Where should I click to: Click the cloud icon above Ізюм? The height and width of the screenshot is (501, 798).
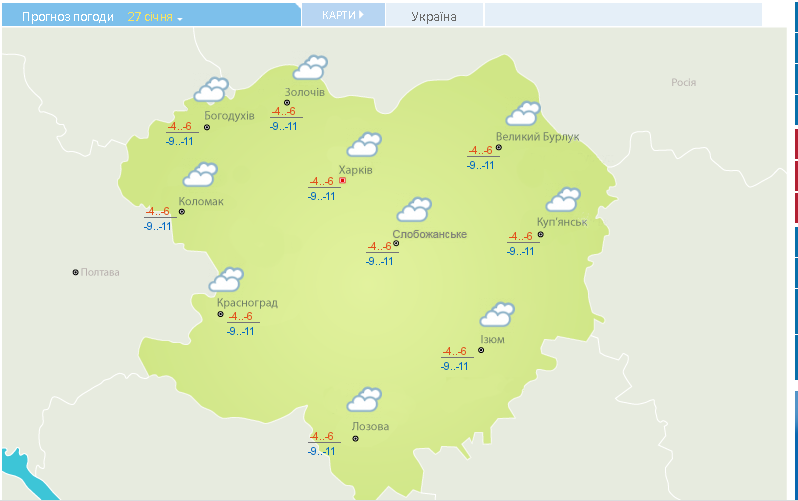point(497,315)
